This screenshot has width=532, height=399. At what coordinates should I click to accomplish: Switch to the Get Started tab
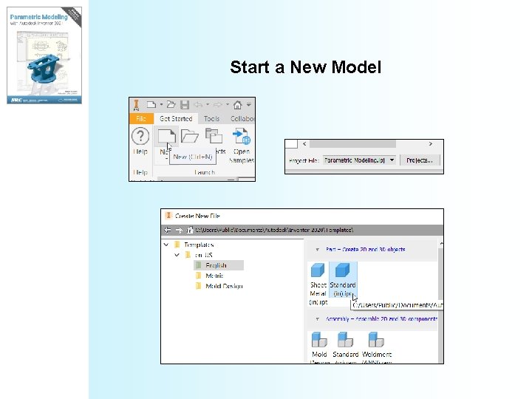tap(176, 118)
